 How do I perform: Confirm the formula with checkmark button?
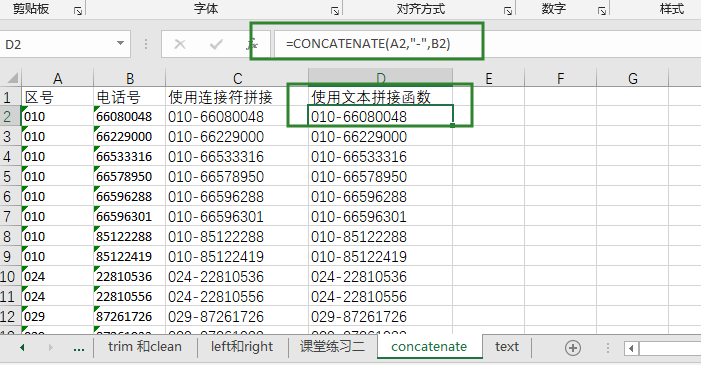point(216,44)
